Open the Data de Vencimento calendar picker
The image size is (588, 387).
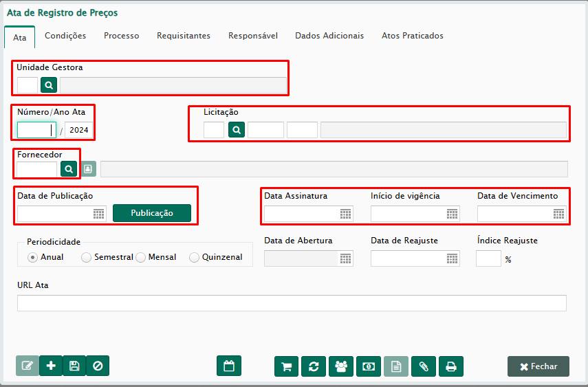pyautogui.click(x=558, y=214)
